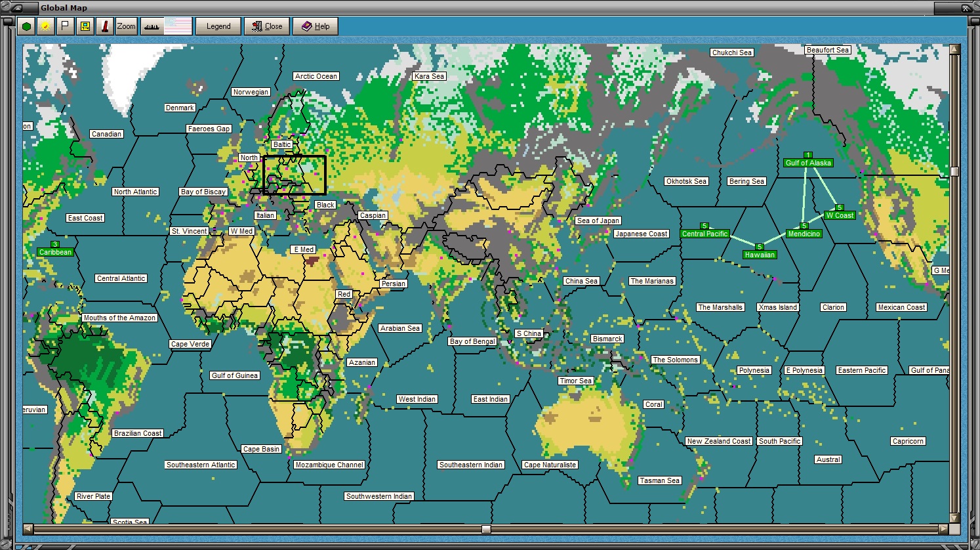Click the Persian gulf label
The image size is (980, 550).
point(394,284)
